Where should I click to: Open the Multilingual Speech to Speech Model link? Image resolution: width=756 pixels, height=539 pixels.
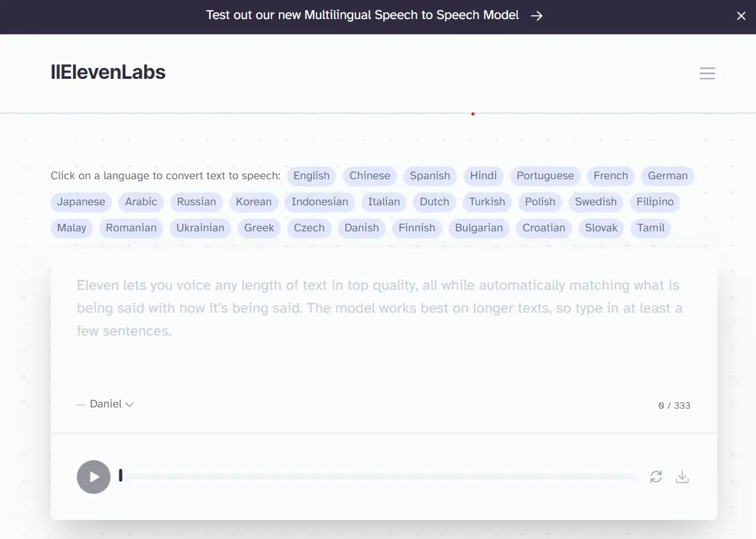point(362,15)
